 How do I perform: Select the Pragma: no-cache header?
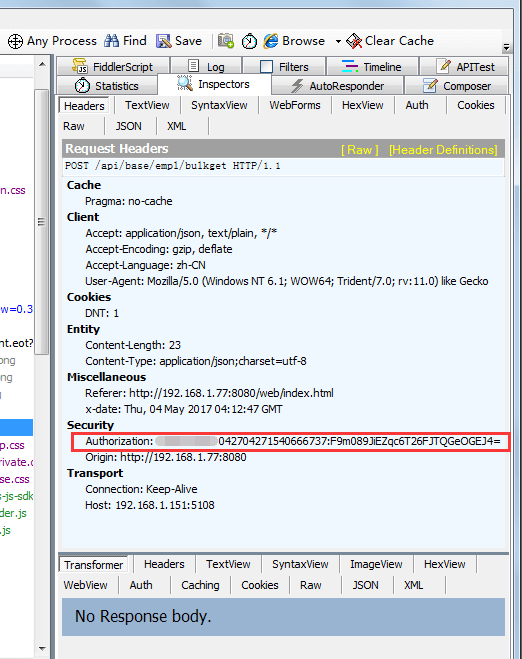pos(129,201)
